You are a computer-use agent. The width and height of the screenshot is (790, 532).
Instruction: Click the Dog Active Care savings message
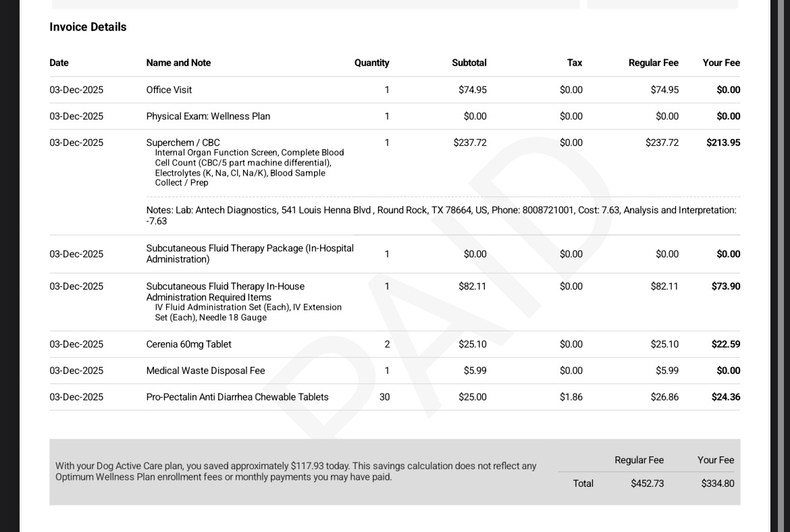(x=296, y=471)
